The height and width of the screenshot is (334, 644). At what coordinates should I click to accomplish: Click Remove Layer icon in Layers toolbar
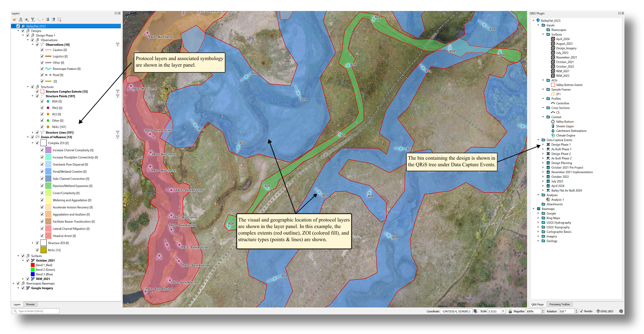[x=60, y=19]
